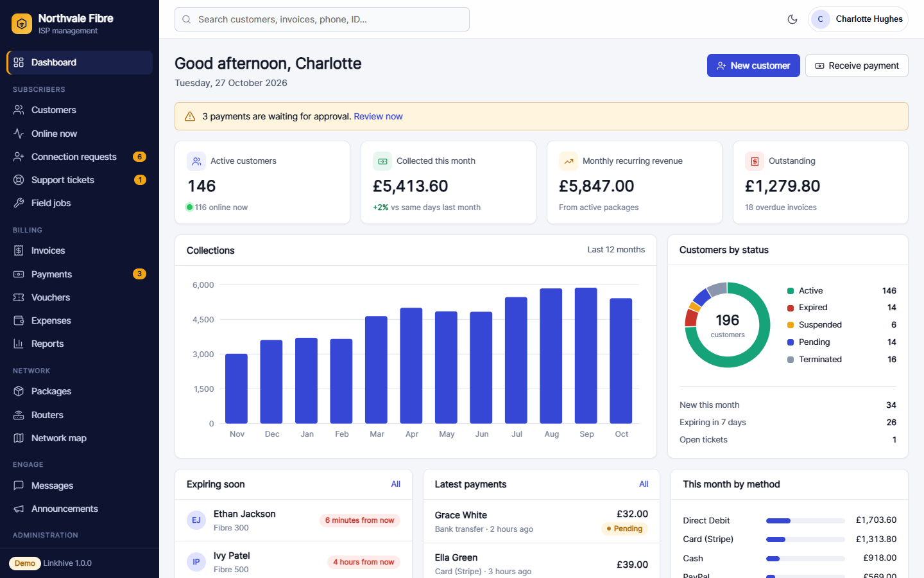This screenshot has height=578, width=924.
Task: Click the New customer button
Action: [x=753, y=66]
